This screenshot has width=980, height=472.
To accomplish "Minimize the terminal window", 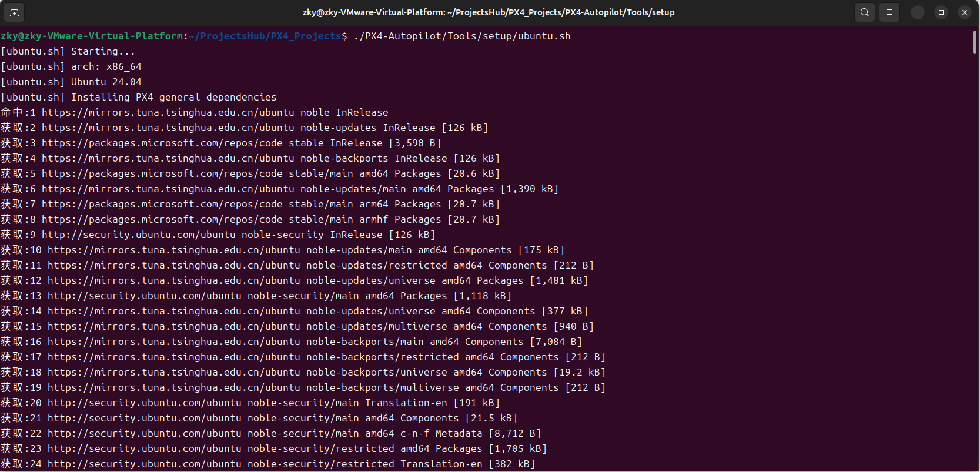I will click(918, 12).
